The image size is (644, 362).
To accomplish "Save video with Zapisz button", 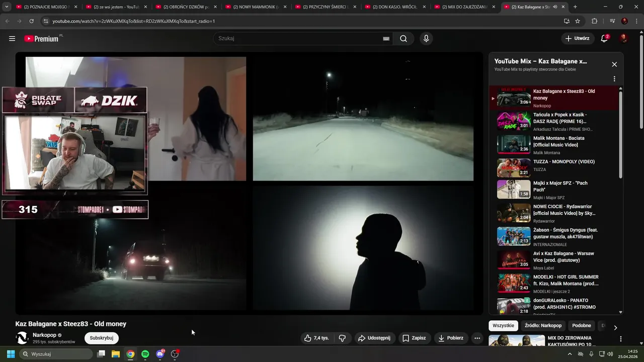I will point(414,338).
